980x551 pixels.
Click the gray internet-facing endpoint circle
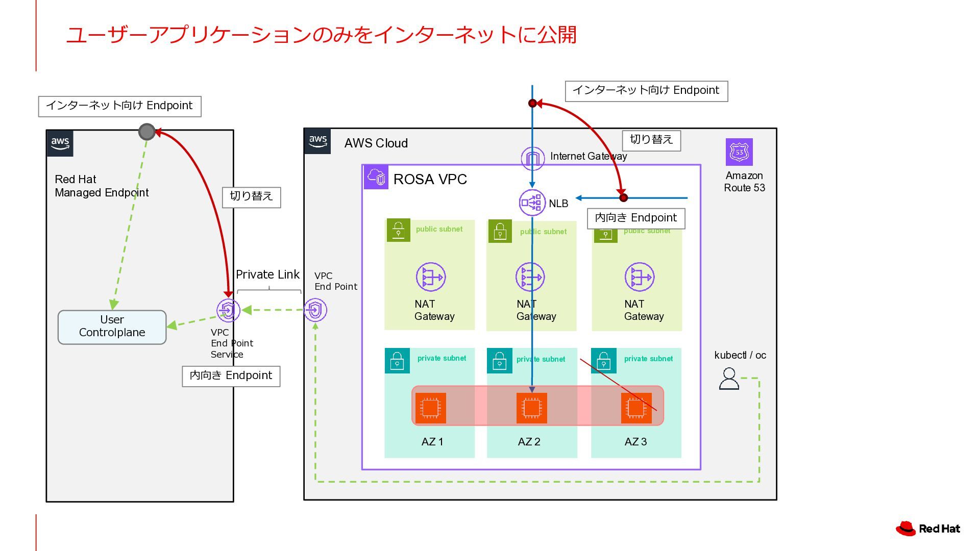tap(147, 132)
